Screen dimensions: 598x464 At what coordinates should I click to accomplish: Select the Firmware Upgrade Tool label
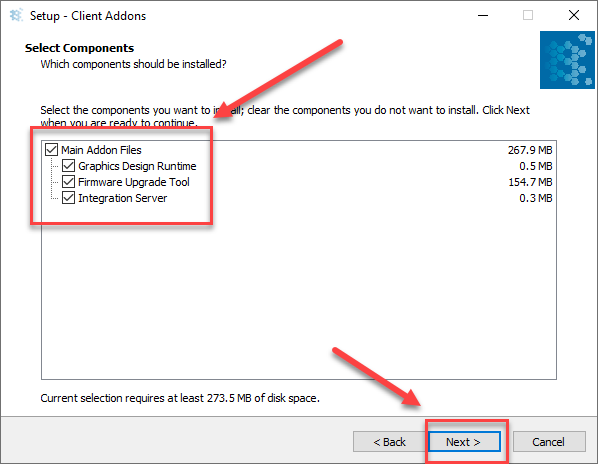click(134, 182)
